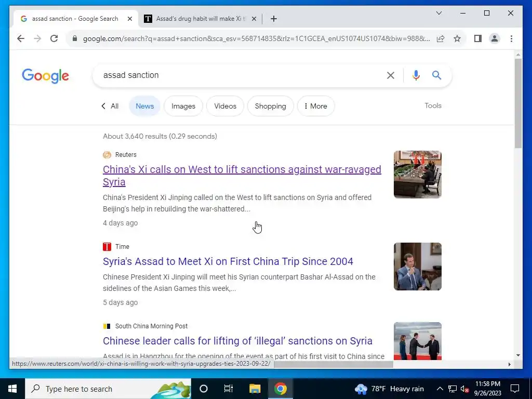Close the "Assad's drug habit" tab
The image size is (532, 399).
(x=254, y=19)
